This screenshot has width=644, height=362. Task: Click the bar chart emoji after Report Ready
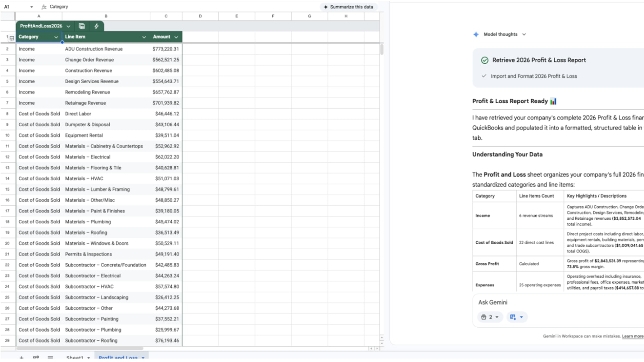tap(553, 101)
